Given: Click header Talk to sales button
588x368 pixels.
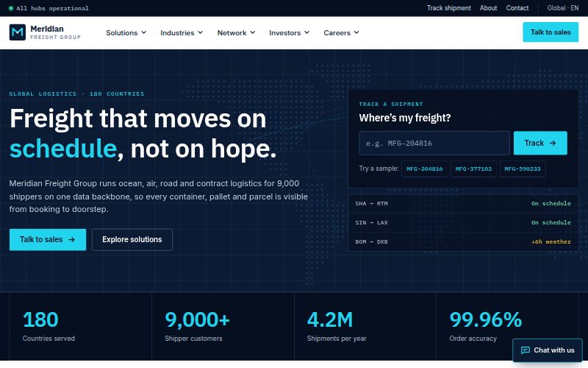Looking at the screenshot, I should (x=551, y=32).
